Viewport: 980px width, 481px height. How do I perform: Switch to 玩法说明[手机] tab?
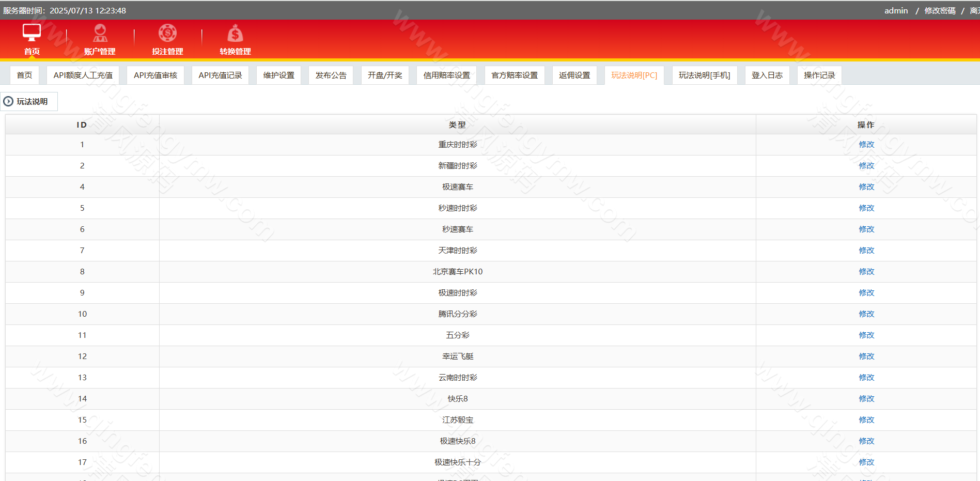click(704, 75)
